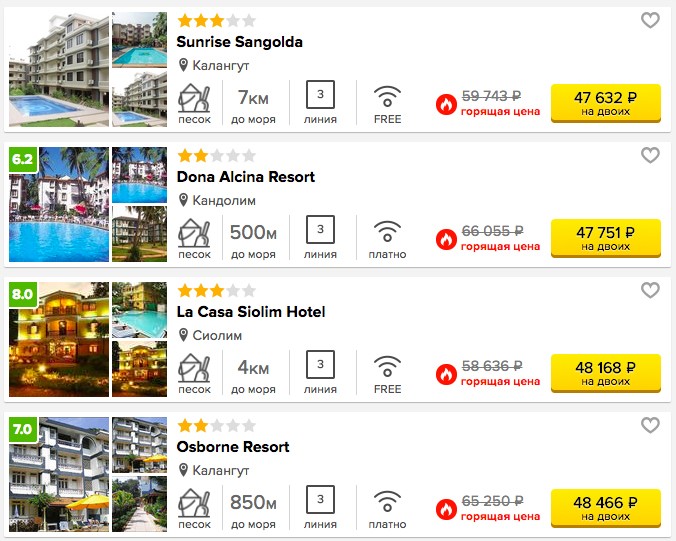
Task: Open the Osborne Resort hotel title
Action: click(x=233, y=447)
